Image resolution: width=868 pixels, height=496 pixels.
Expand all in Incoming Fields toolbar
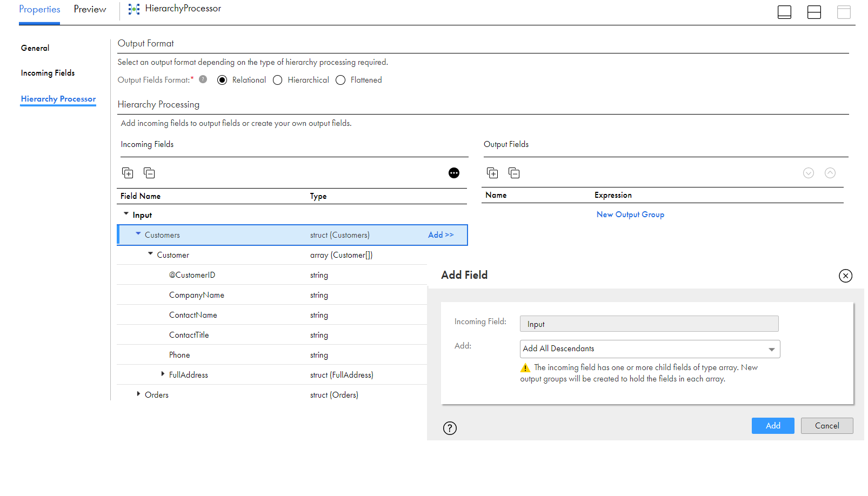pyautogui.click(x=128, y=173)
